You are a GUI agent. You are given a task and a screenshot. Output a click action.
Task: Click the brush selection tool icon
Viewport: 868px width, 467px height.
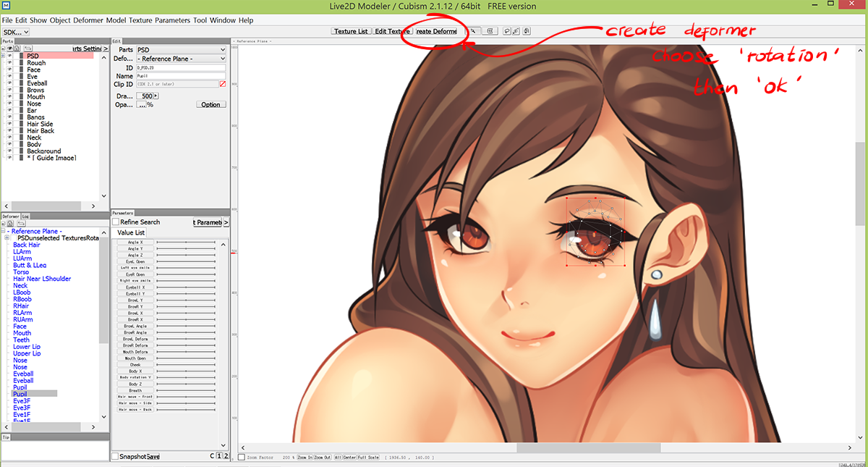[x=516, y=31]
